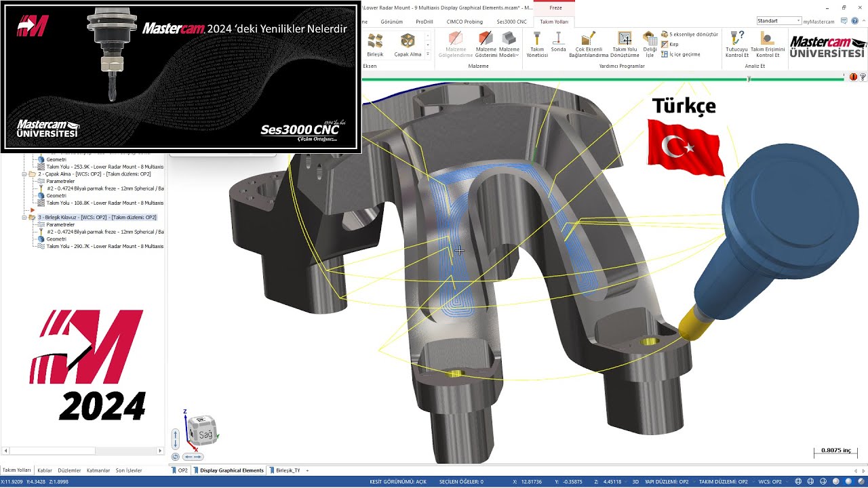Click YAPI DÜZLEMİ: OP2 in status bar

(666, 482)
